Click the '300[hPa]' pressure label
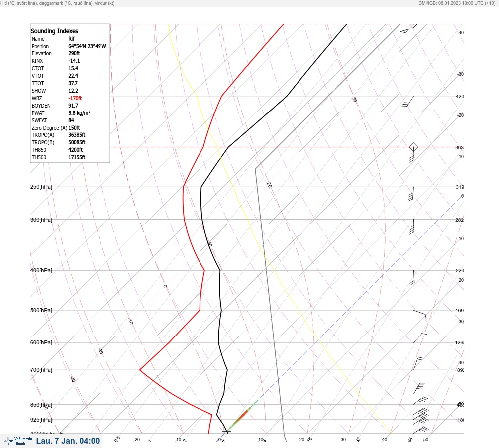Viewport: 499px width, 448px height. point(41,220)
